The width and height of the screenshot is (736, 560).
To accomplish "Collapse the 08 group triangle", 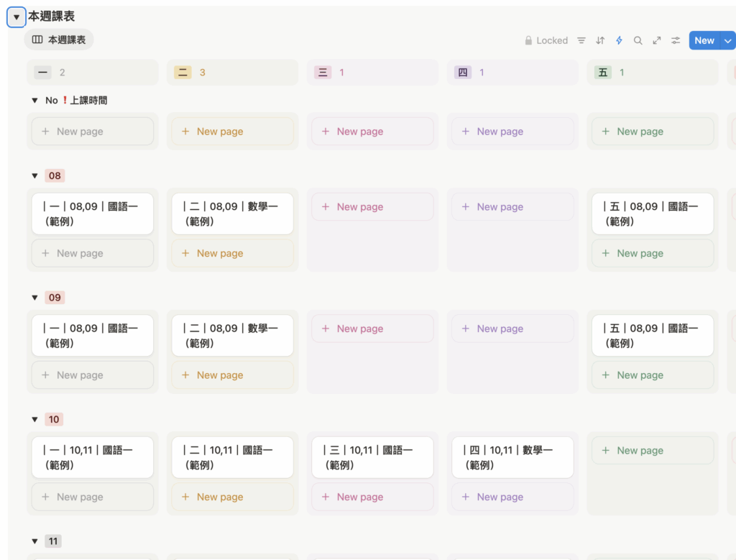I will click(34, 175).
